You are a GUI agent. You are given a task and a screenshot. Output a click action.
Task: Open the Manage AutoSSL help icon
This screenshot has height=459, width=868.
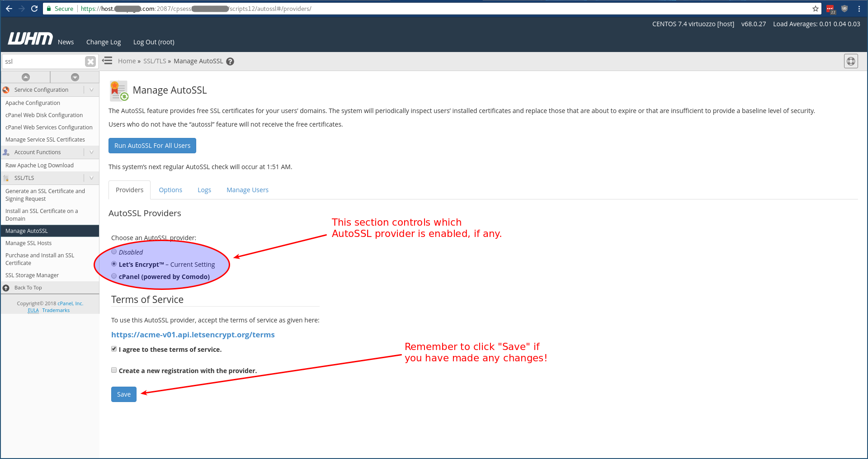230,62
